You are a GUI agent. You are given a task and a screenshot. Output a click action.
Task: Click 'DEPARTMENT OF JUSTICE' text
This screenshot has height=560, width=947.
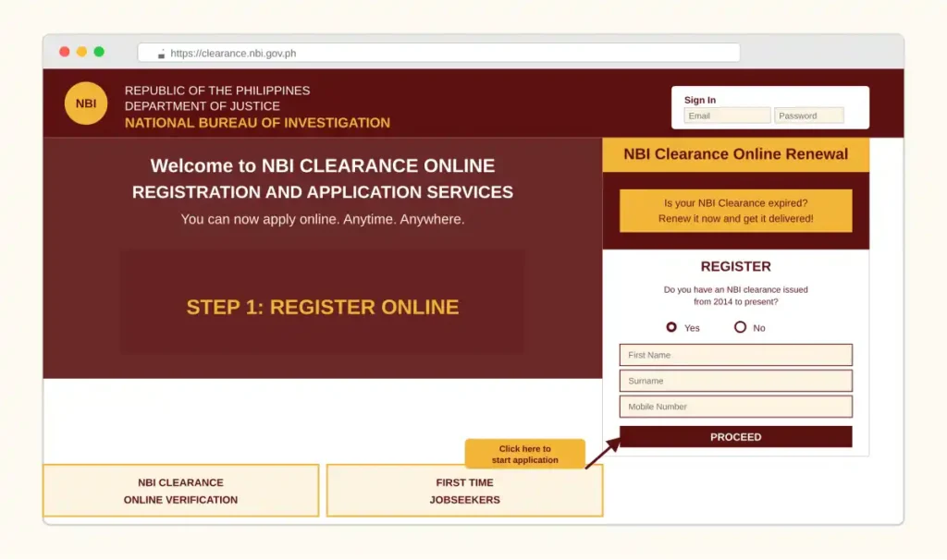[203, 106]
